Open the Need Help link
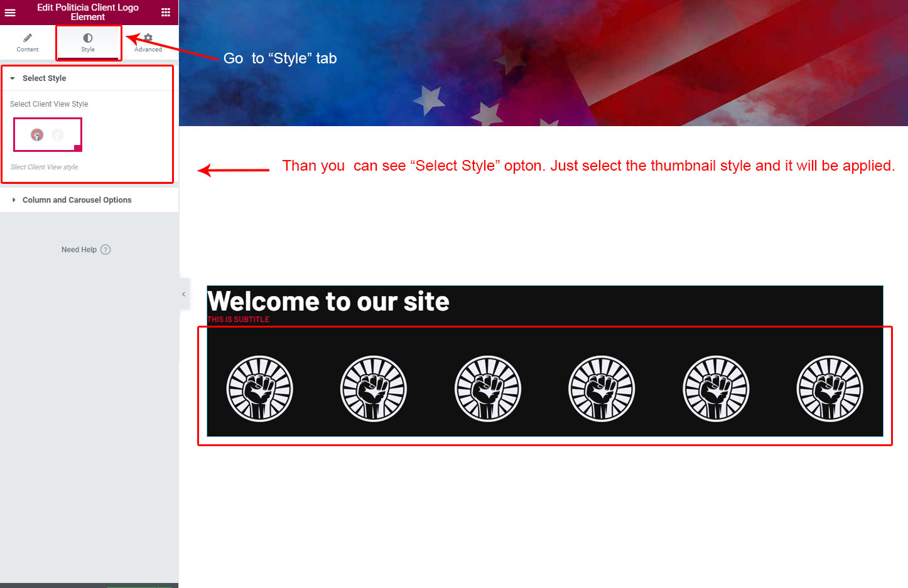This screenshot has height=588, width=908. (x=79, y=250)
